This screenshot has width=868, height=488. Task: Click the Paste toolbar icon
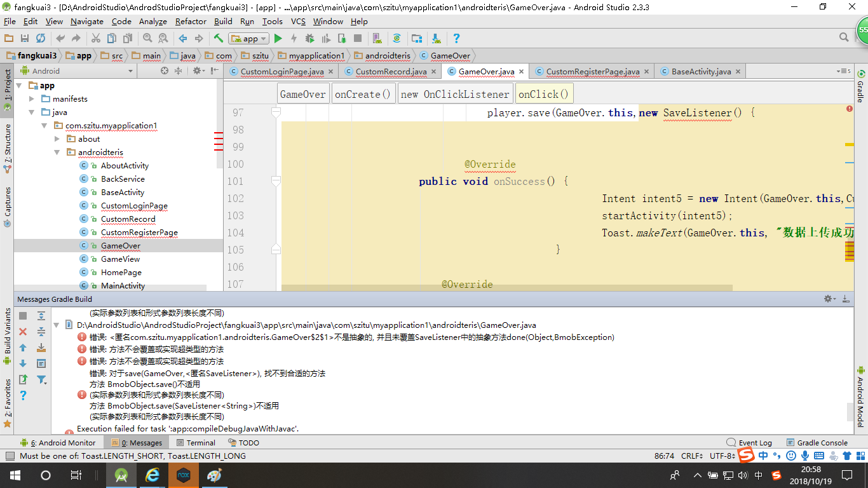(128, 39)
